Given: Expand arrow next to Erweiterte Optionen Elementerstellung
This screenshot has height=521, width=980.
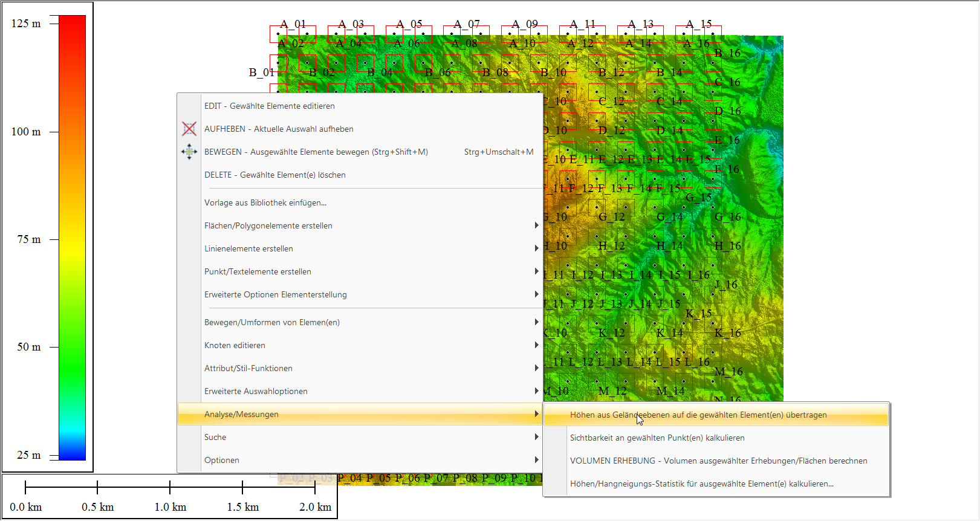Looking at the screenshot, I should tap(536, 294).
